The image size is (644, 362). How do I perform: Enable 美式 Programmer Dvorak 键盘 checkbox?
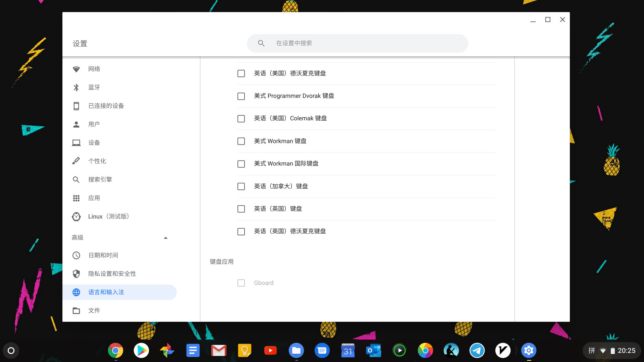click(241, 96)
